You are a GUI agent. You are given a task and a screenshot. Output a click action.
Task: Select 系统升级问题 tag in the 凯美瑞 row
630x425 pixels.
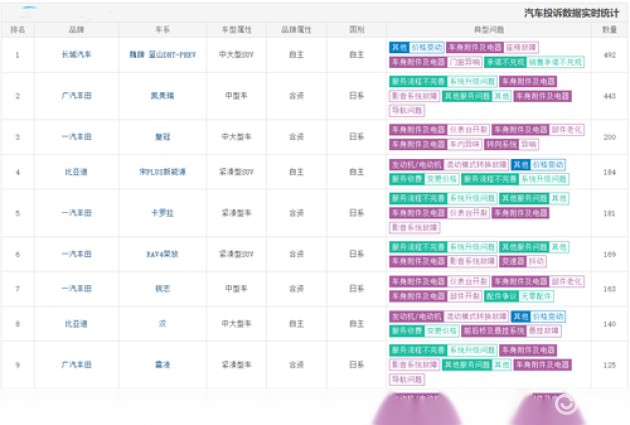coord(472,82)
